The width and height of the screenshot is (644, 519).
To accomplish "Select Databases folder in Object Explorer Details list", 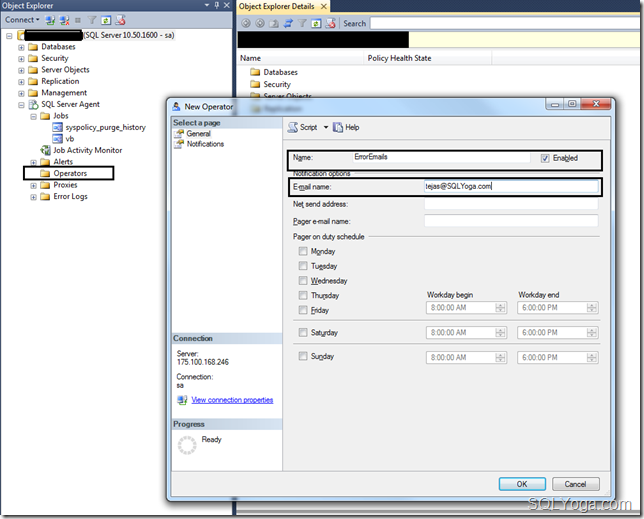I will [x=280, y=72].
